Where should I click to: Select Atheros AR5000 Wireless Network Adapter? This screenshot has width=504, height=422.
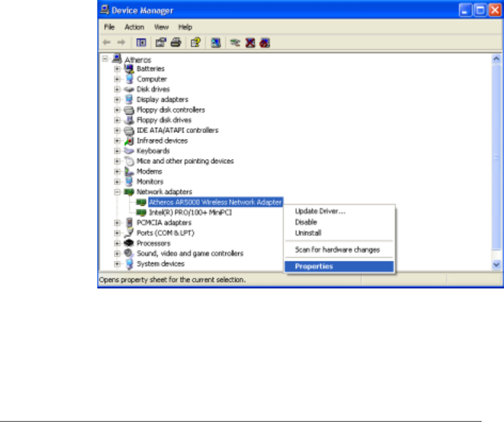(215, 202)
